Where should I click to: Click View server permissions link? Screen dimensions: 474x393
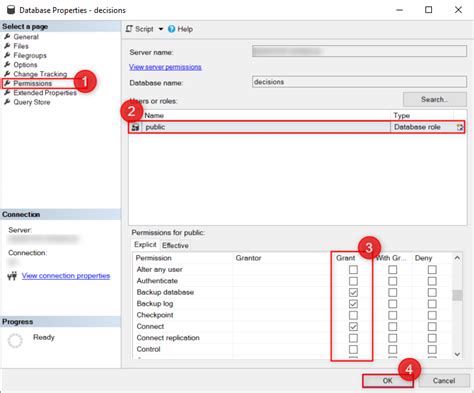click(165, 67)
